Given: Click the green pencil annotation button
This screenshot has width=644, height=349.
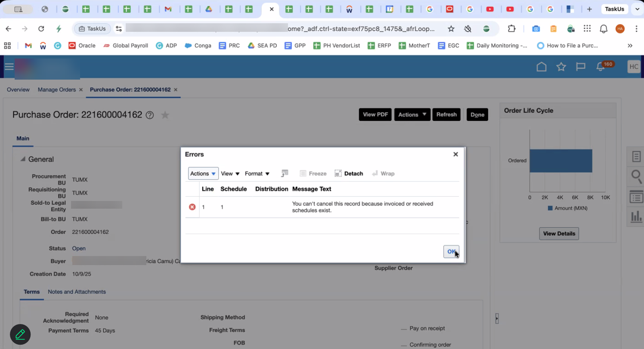Looking at the screenshot, I should point(20,334).
